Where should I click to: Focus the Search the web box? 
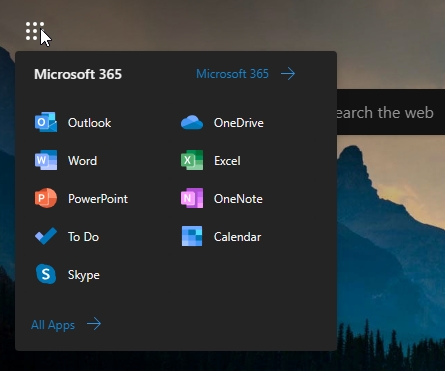click(x=391, y=112)
